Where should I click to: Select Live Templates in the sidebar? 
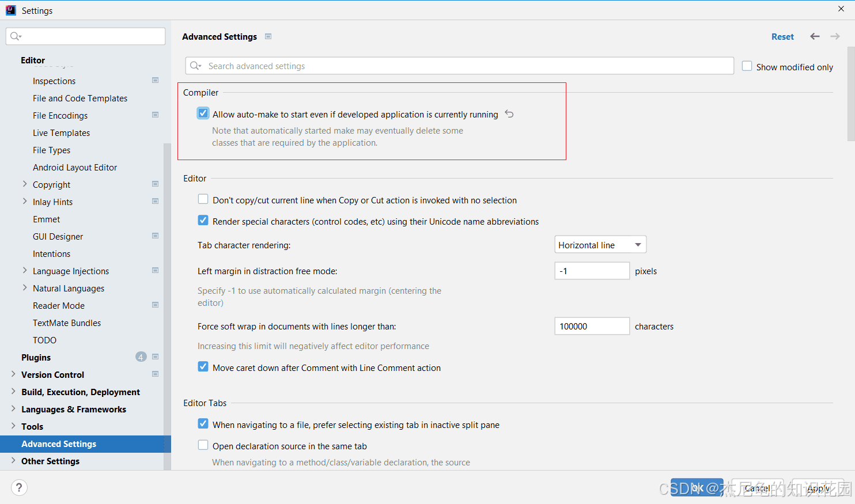[x=61, y=132]
